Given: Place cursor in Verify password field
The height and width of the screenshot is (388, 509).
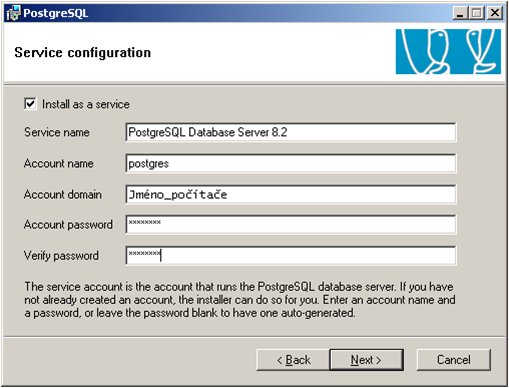Looking at the screenshot, I should tap(291, 256).
